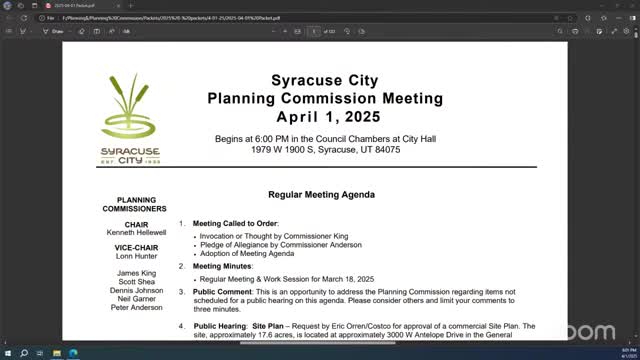Screen dimensions: 640x360
Task: Open the Draw tool options dropdown
Action: (69, 31)
